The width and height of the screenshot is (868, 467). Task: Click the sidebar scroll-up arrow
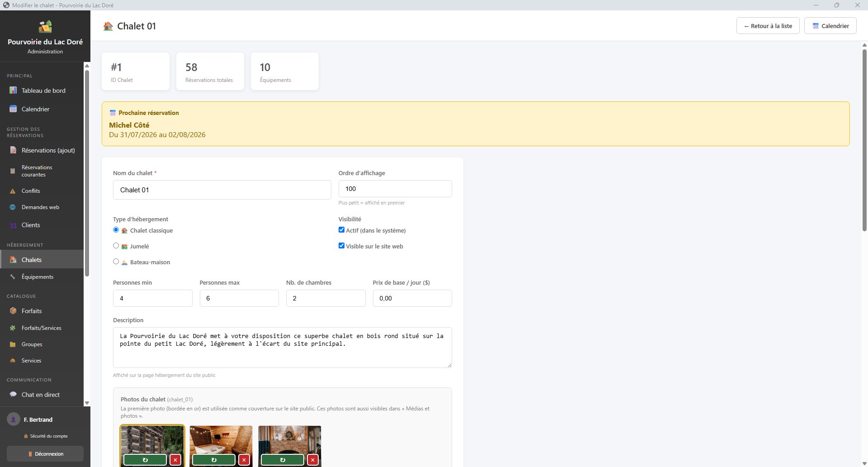tap(87, 66)
